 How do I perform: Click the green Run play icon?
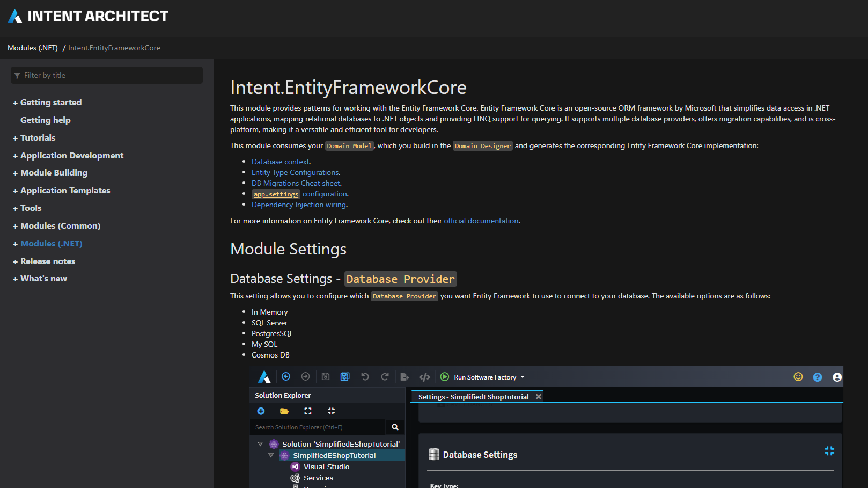pos(445,377)
